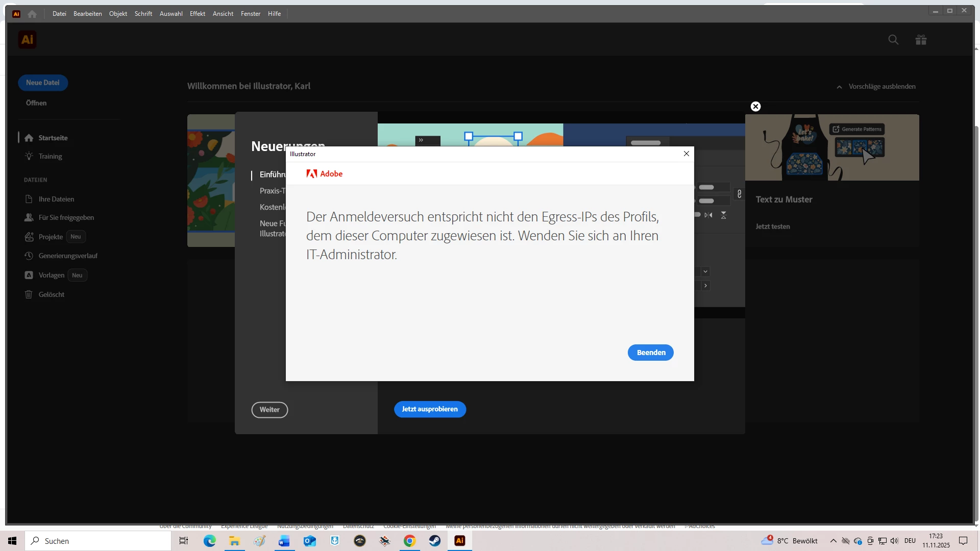This screenshot has height=551, width=980.
Task: Collapse suggestions via Vorschläge ausblenden
Action: tap(876, 86)
